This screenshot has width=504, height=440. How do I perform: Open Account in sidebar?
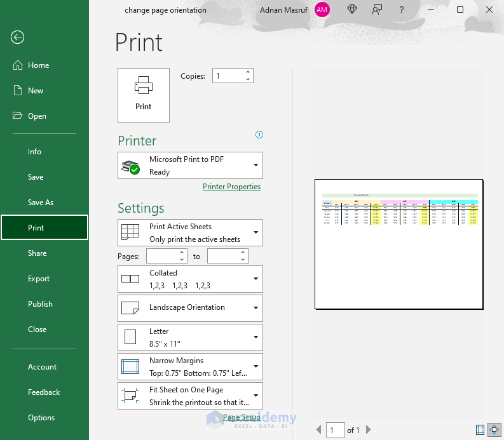click(x=44, y=367)
